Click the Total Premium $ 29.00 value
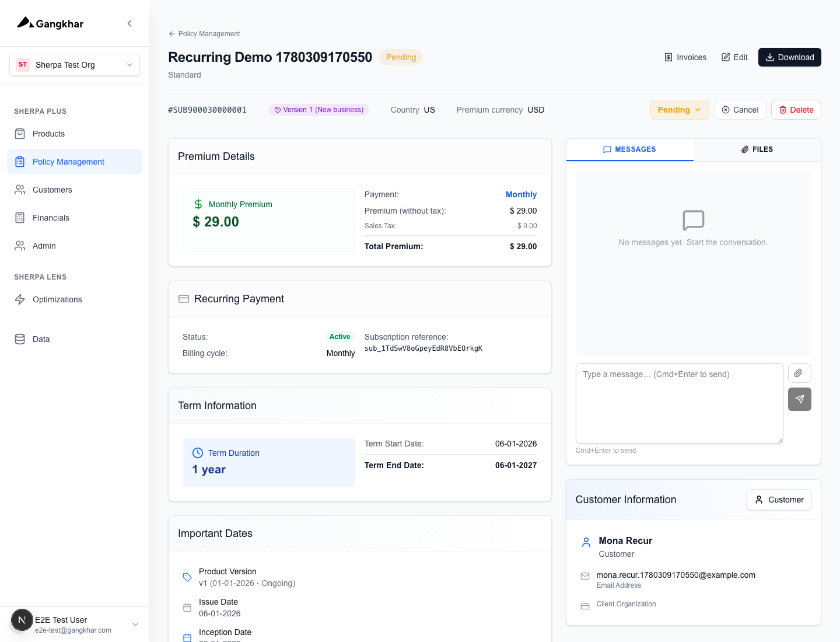Image resolution: width=840 pixels, height=642 pixels. coord(523,246)
